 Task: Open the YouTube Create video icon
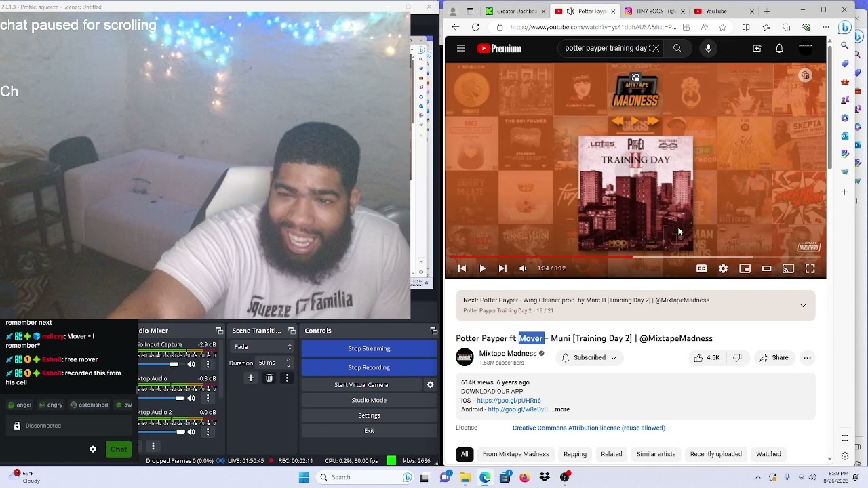(x=757, y=48)
